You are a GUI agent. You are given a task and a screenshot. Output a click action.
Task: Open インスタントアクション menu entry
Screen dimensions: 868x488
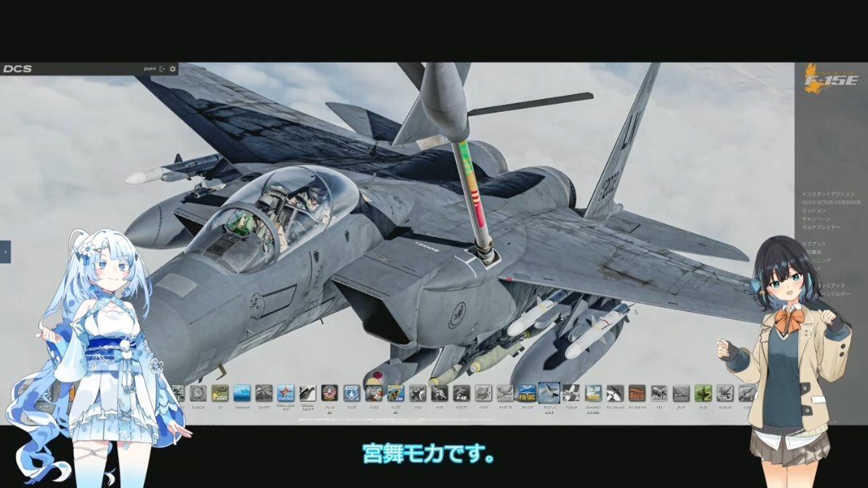pos(828,195)
